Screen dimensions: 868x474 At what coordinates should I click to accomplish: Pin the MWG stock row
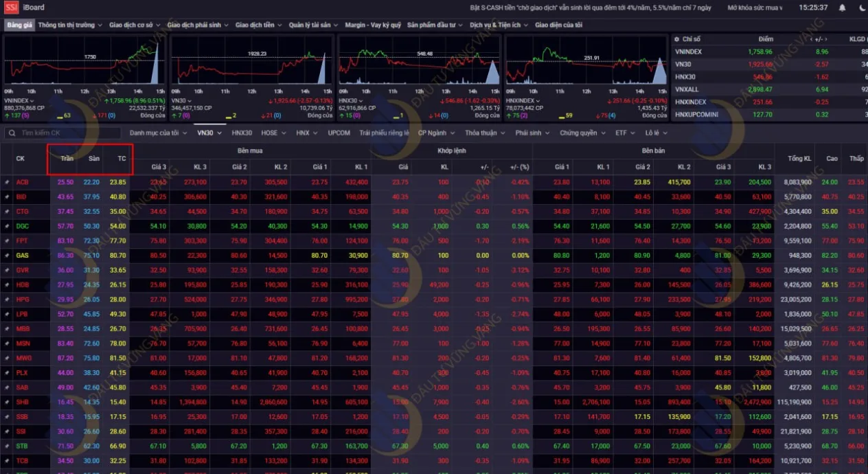pyautogui.click(x=7, y=358)
